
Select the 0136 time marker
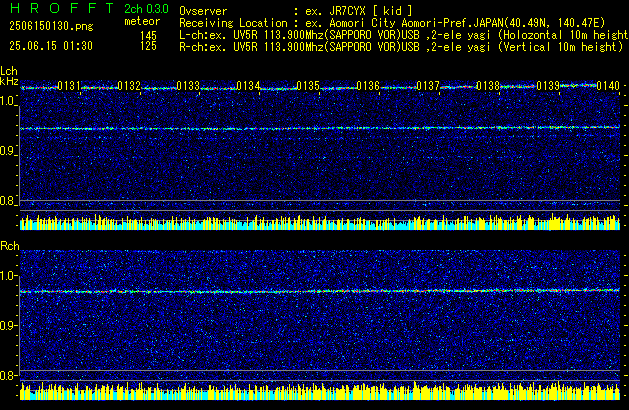click(368, 86)
